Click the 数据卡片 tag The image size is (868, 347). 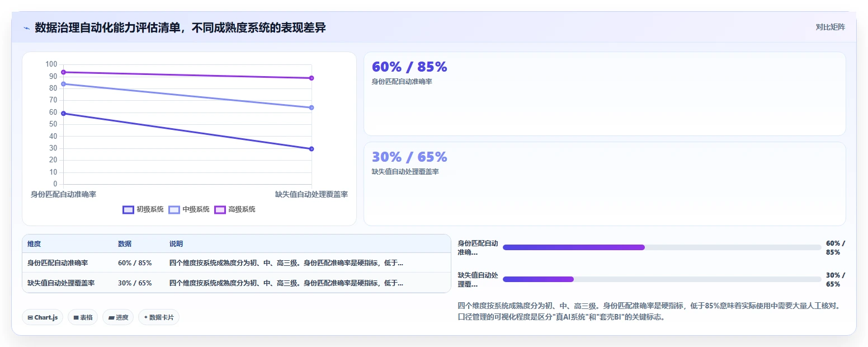click(x=159, y=317)
